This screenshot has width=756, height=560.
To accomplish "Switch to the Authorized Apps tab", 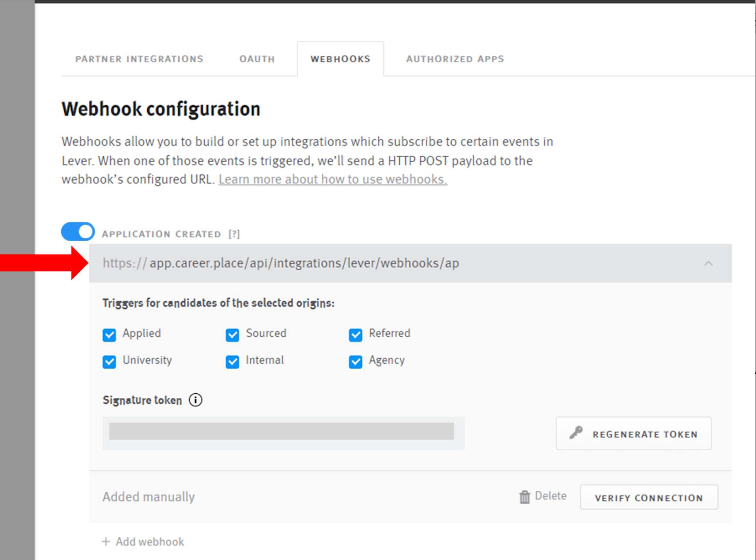I will tap(454, 59).
